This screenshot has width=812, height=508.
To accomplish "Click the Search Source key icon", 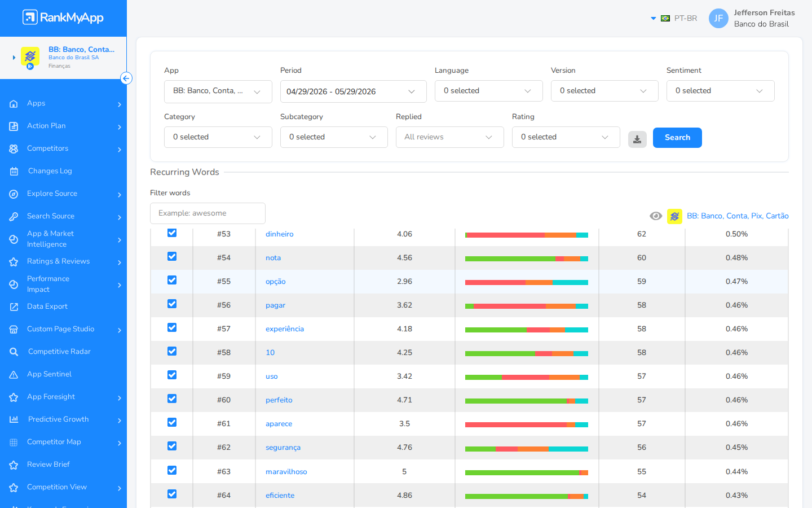I will point(14,217).
